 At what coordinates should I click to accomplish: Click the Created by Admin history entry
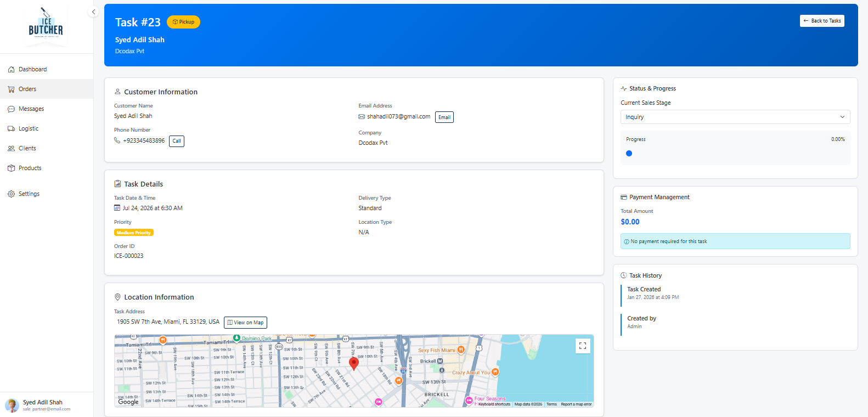(x=642, y=322)
